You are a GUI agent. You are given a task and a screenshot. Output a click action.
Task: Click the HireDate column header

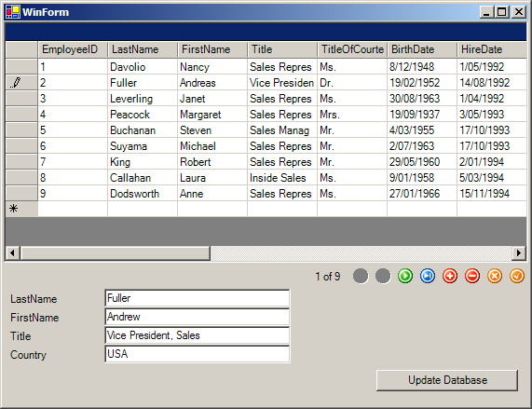coord(492,49)
